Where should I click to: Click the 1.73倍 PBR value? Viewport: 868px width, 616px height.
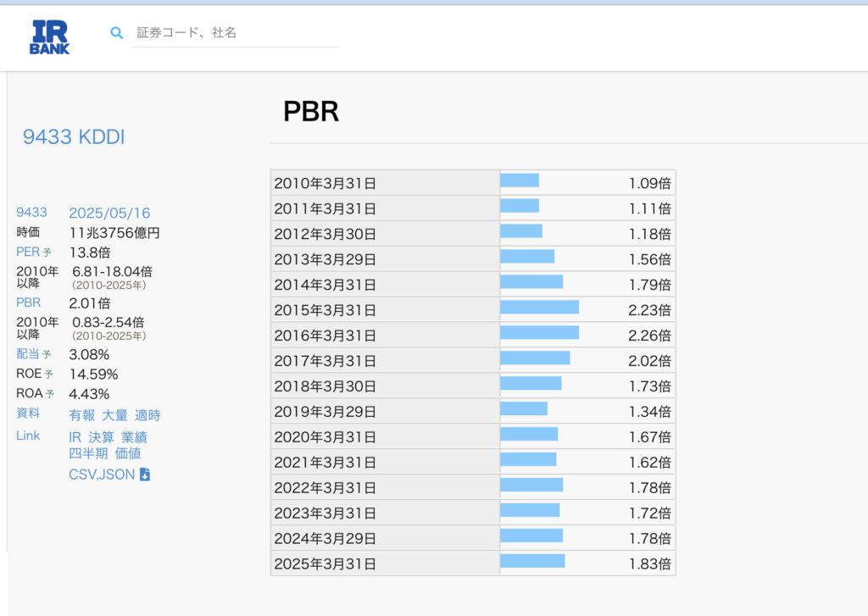tap(649, 387)
